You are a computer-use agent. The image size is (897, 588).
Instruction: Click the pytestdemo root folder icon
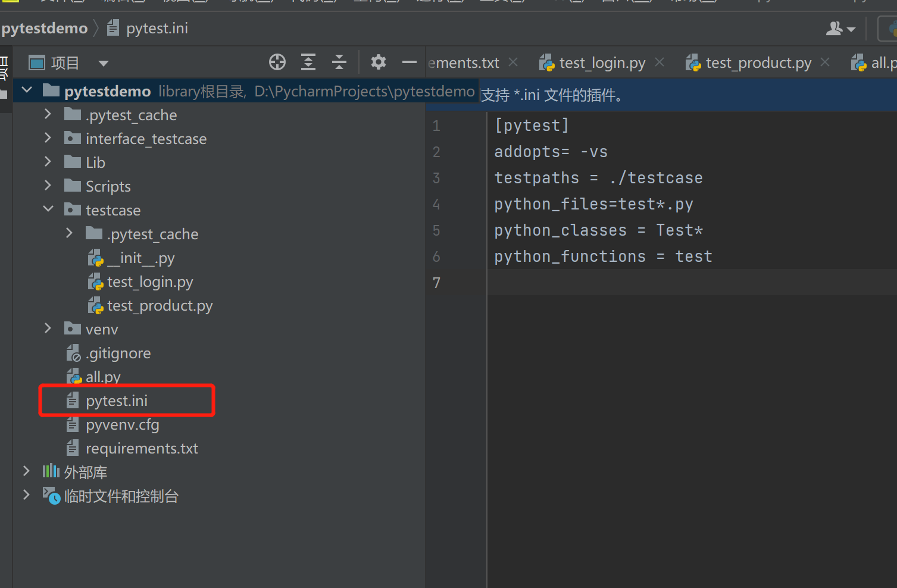51,90
